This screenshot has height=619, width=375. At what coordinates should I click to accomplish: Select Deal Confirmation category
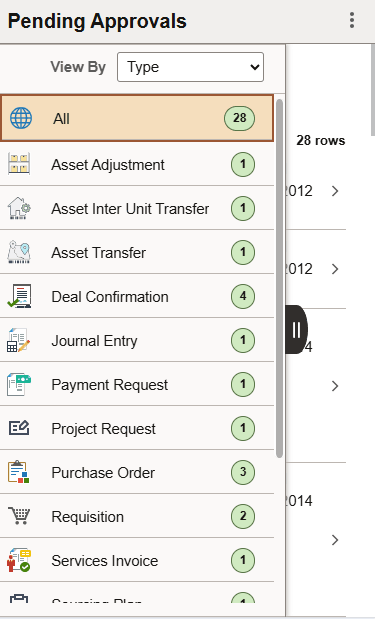pos(137,296)
